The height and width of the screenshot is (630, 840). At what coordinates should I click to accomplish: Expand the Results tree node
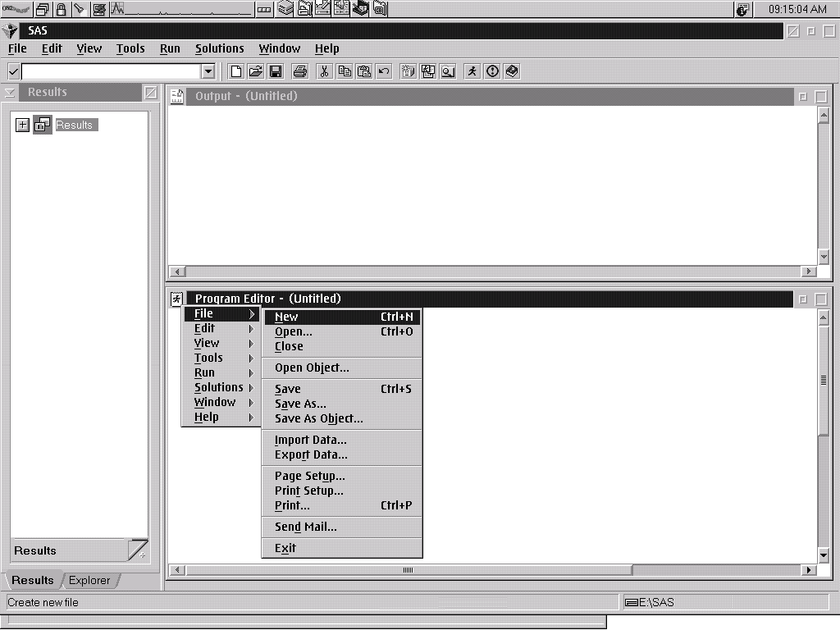22,125
